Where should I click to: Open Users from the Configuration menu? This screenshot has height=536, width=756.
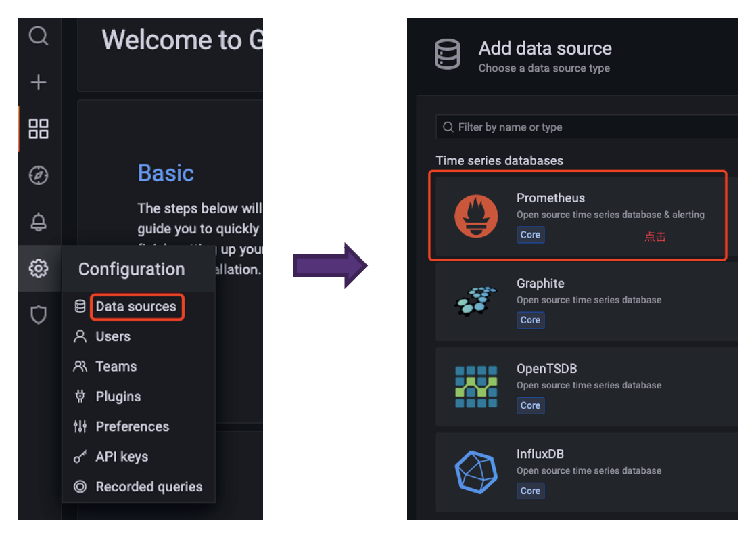pyautogui.click(x=112, y=336)
